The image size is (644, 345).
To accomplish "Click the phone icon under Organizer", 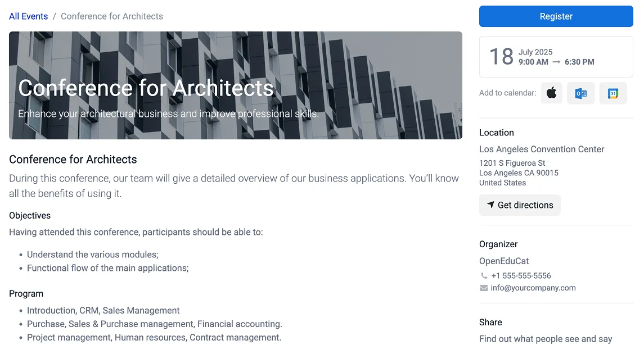I will (484, 276).
